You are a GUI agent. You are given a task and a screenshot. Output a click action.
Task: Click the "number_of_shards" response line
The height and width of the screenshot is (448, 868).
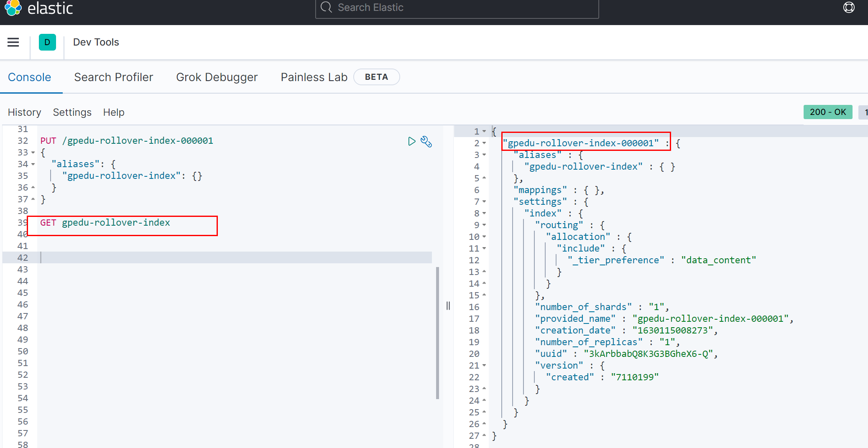[x=602, y=307]
